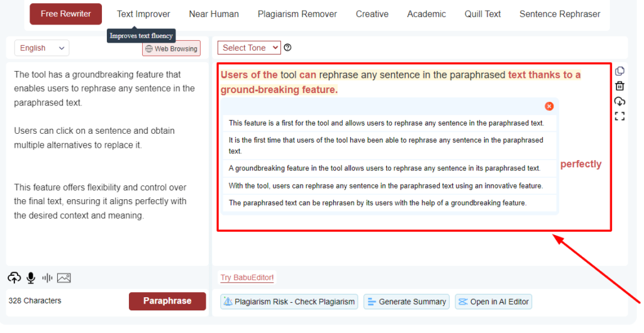Choose the Sentence Rephraser tab
This screenshot has height=333, width=644.
[x=560, y=14]
